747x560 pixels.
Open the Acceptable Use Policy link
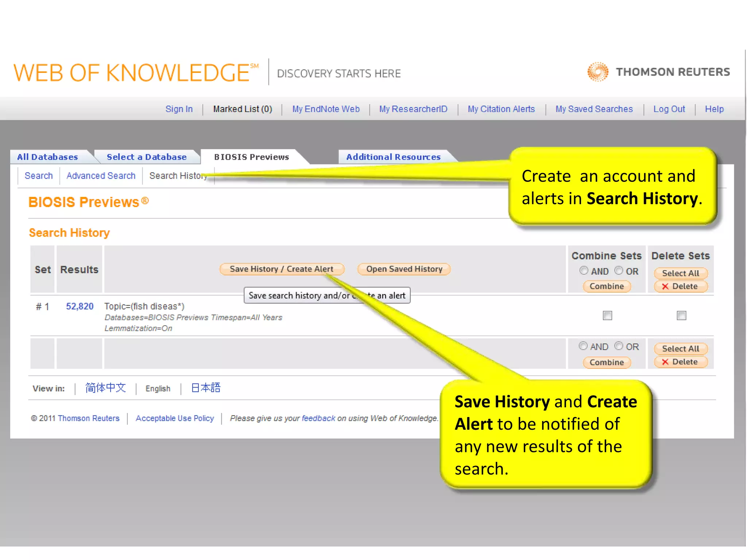(175, 418)
